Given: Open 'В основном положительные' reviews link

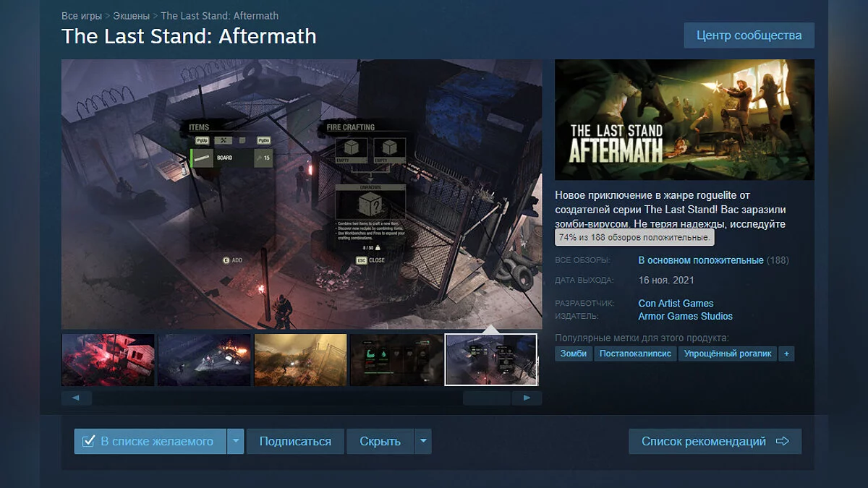Looking at the screenshot, I should pyautogui.click(x=701, y=260).
